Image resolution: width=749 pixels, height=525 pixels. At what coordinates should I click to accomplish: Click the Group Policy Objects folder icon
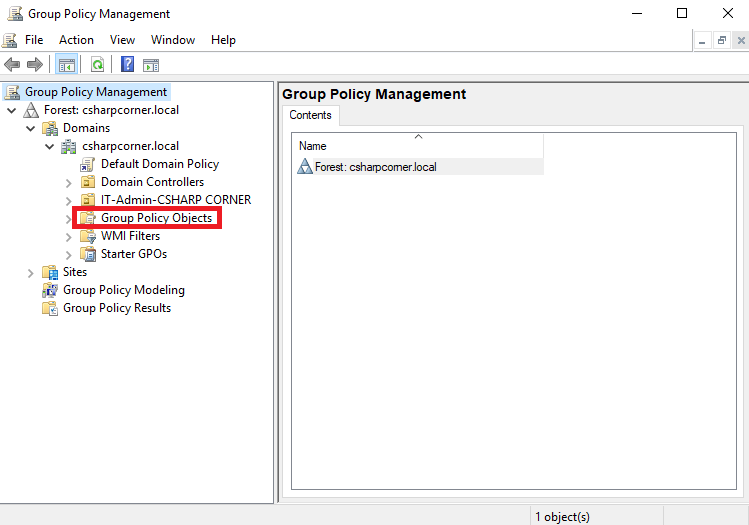[x=88, y=218]
